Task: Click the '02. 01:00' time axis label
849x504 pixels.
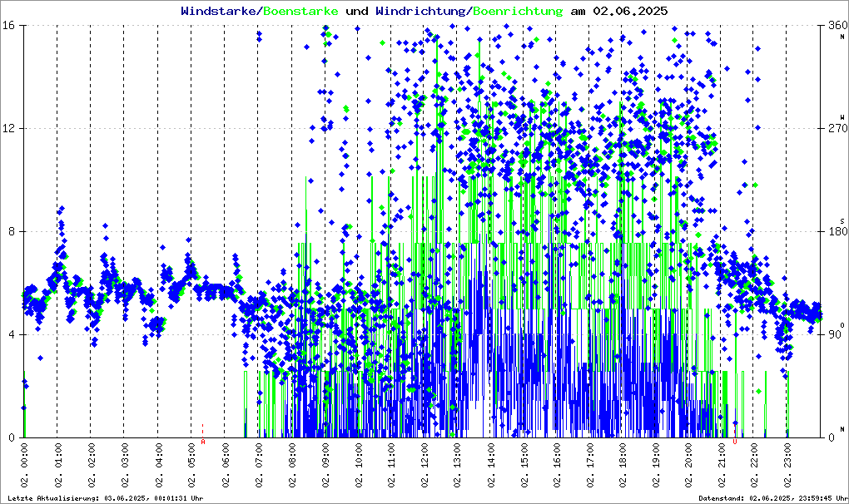Action: pyautogui.click(x=57, y=465)
